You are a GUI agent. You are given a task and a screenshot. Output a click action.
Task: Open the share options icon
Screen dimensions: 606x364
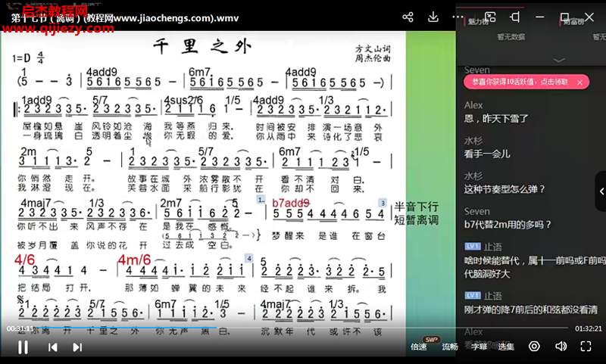point(408,17)
